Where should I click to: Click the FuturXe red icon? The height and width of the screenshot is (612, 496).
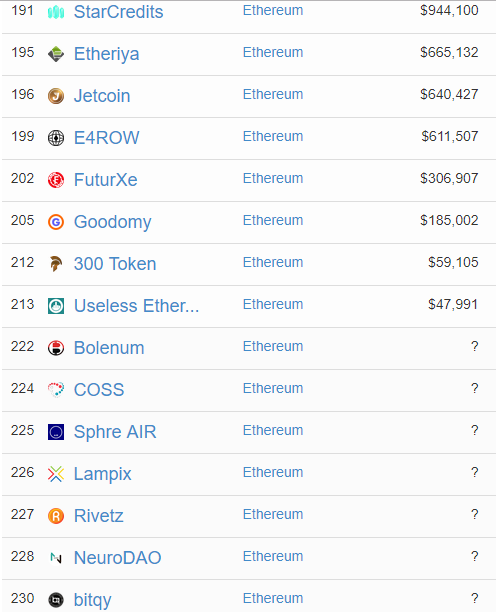56,180
